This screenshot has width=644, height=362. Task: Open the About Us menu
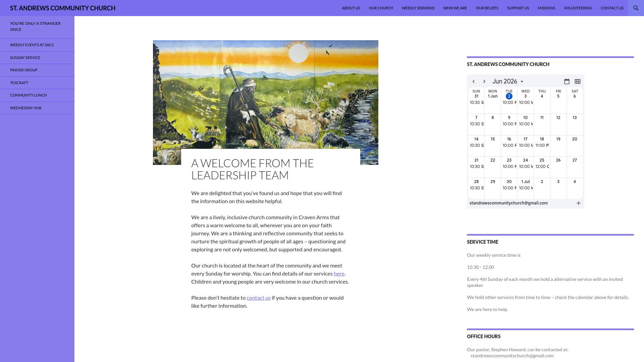coord(351,8)
